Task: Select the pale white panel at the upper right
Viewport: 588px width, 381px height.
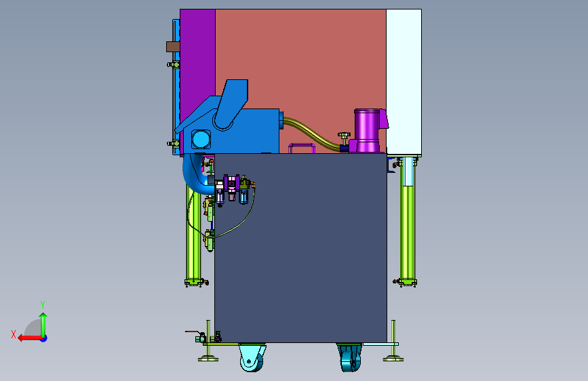Action: [x=404, y=82]
